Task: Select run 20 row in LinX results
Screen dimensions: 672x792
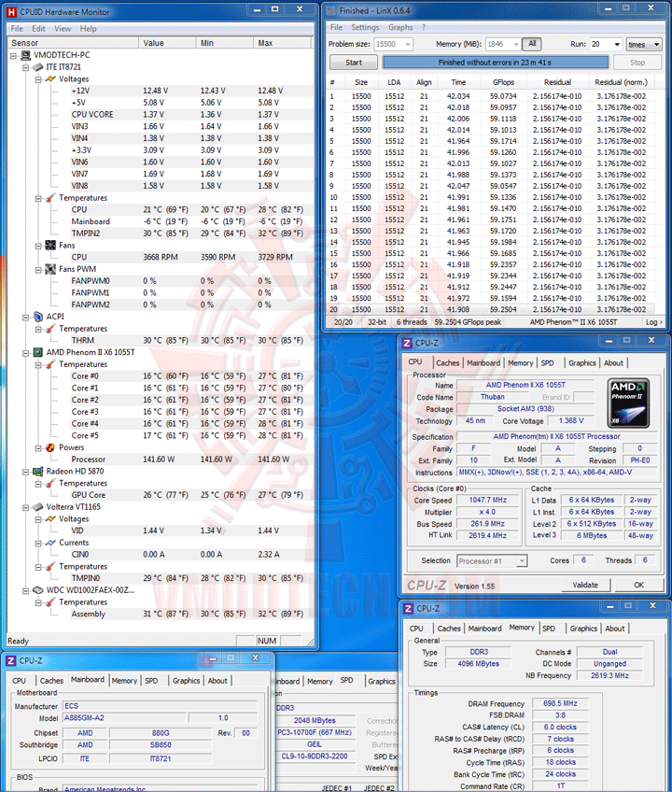Action: tap(490, 310)
